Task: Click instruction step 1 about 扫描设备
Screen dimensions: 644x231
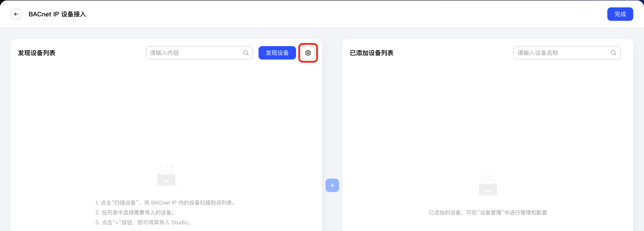Action: pyautogui.click(x=166, y=203)
